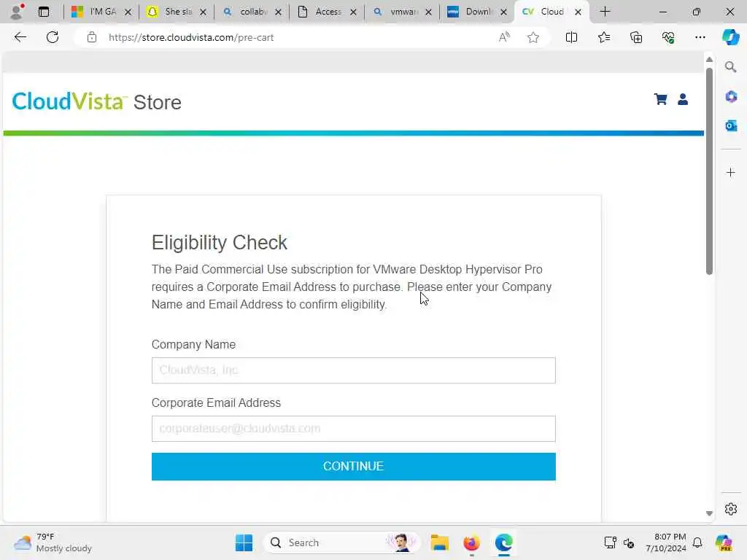Screen dimensions: 747x560
Task: Switch to the collab search tab
Action: pyautogui.click(x=252, y=12)
